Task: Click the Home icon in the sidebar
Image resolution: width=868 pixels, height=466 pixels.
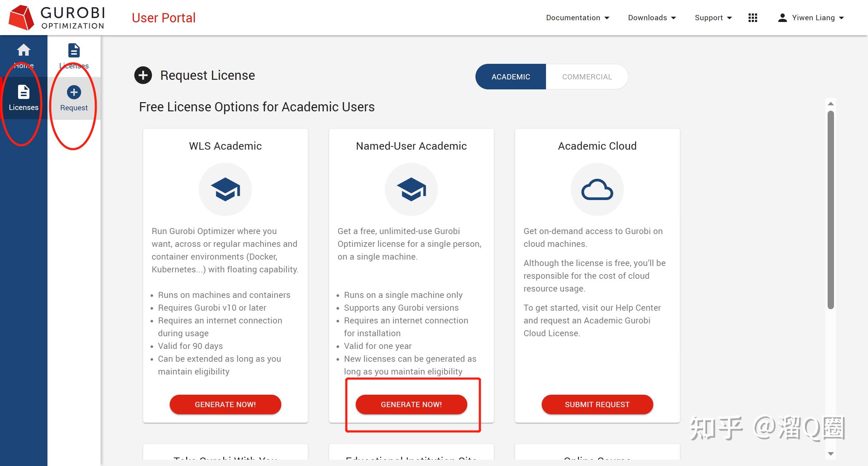Action: click(23, 50)
